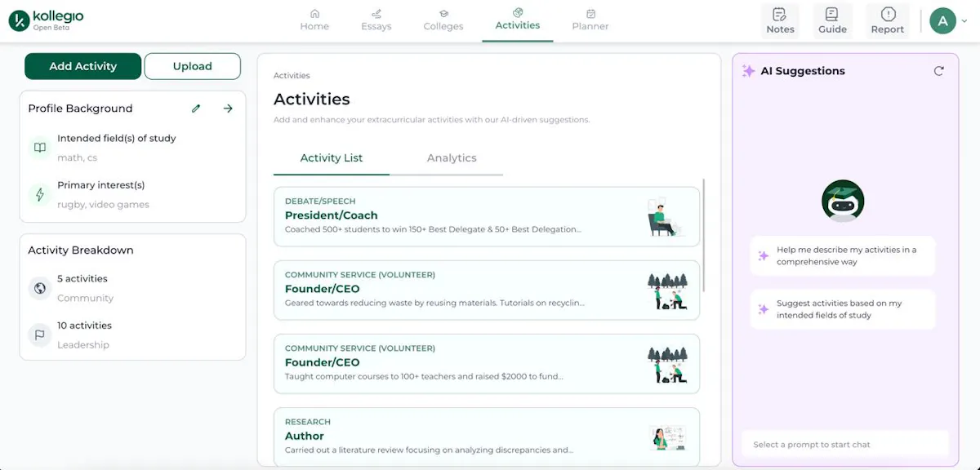The image size is (980, 470).
Task: Click the 'rugby, video games' interests text
Action: 103,205
